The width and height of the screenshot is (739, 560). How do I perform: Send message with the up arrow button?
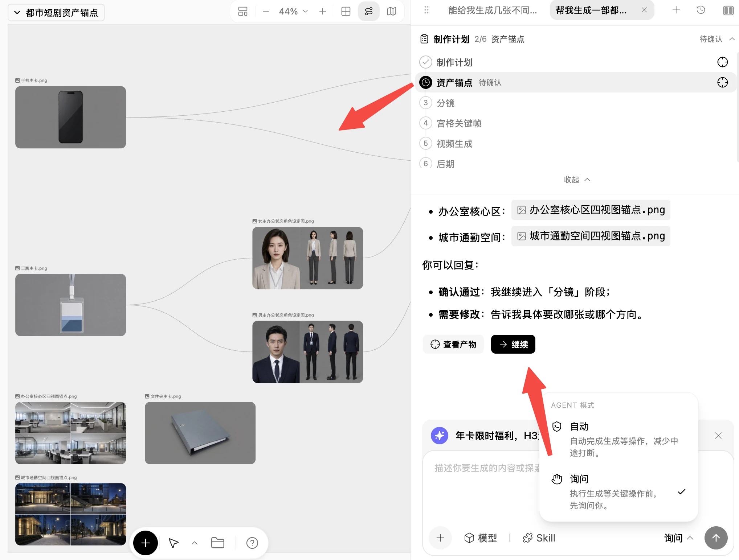[716, 538]
